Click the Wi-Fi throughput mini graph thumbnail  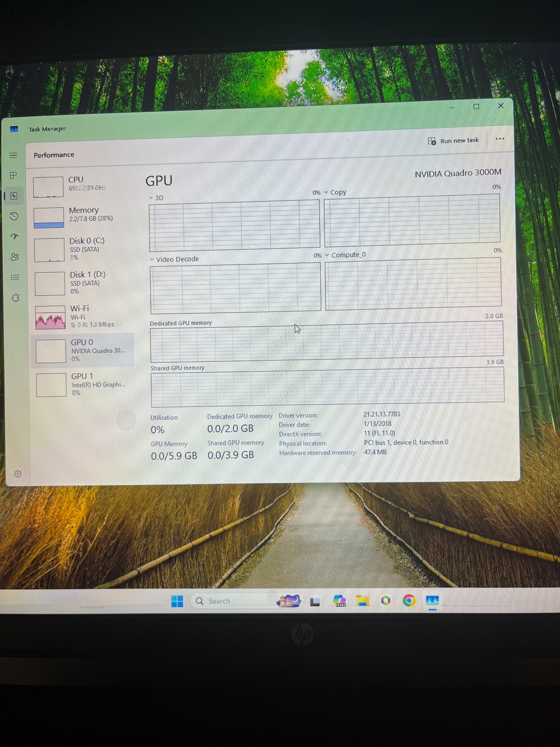[x=50, y=317]
